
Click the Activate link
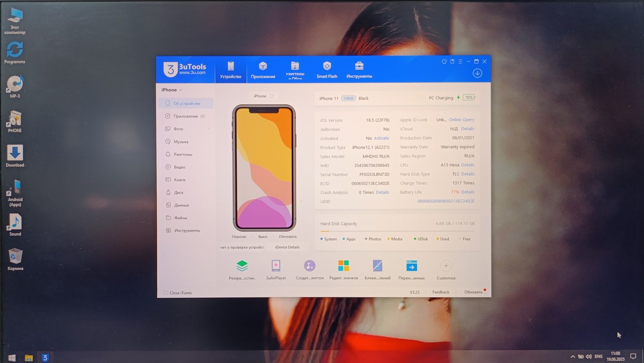381,138
